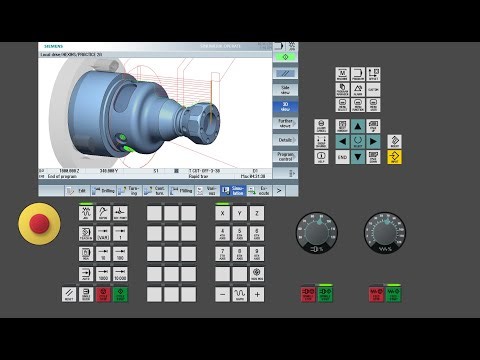Expand the Further views softkey
480x360 pixels.
(285, 123)
